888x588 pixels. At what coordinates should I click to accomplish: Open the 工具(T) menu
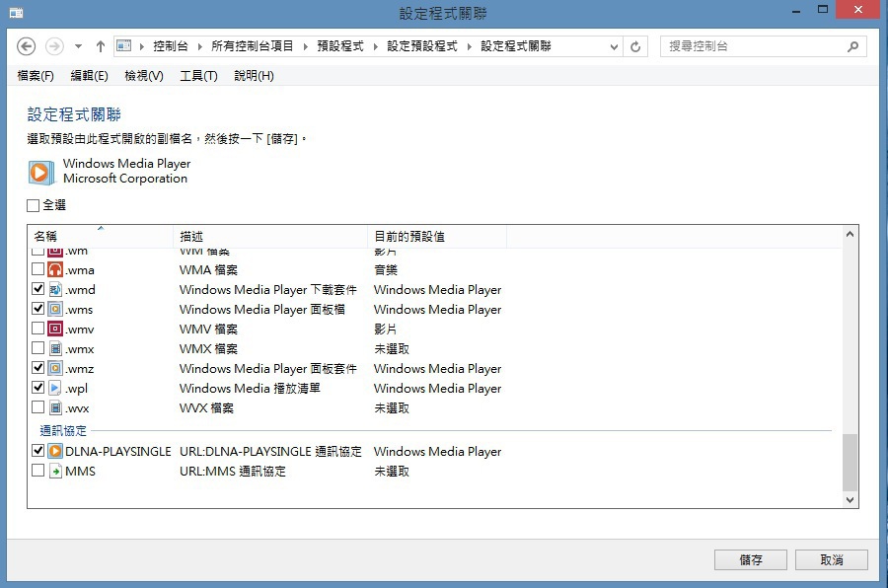pos(198,76)
